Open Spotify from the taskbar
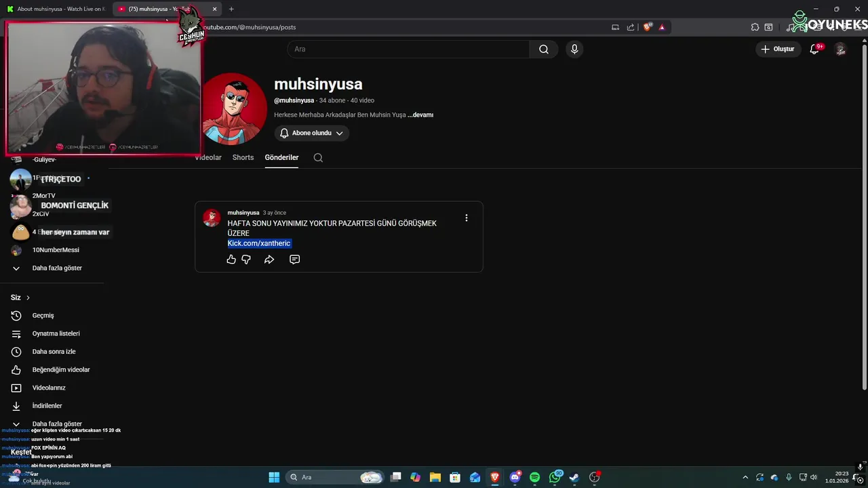This screenshot has height=488, width=868. (x=534, y=477)
